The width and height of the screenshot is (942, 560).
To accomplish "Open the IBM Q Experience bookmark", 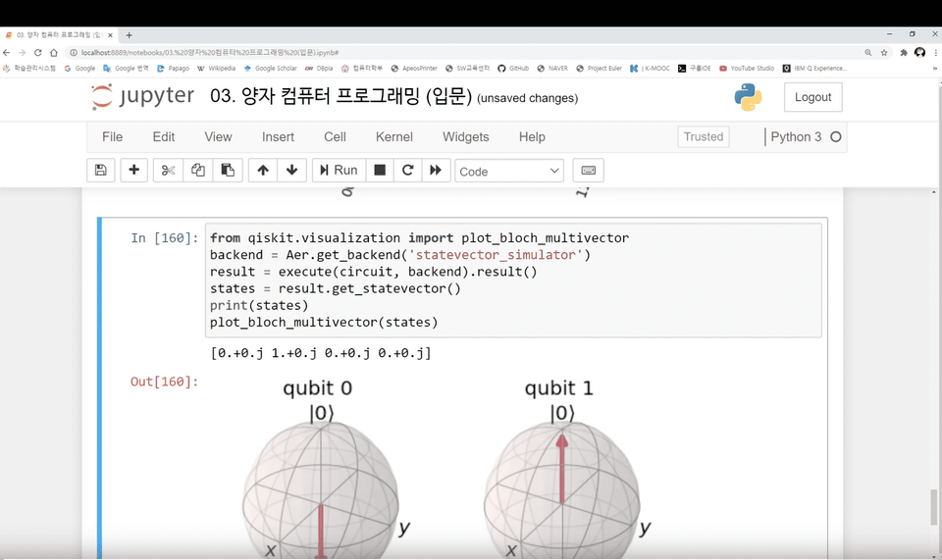I will tap(814, 69).
